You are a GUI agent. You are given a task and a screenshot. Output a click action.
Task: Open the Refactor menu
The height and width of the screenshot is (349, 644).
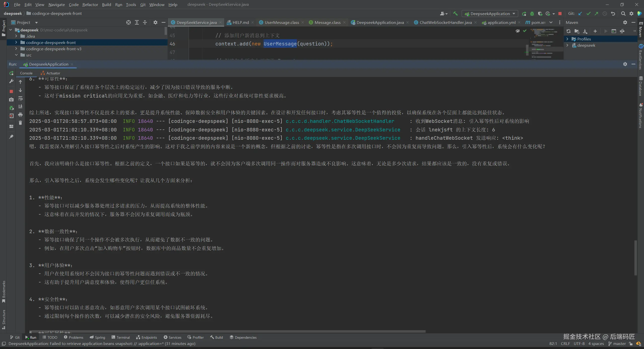(x=90, y=5)
